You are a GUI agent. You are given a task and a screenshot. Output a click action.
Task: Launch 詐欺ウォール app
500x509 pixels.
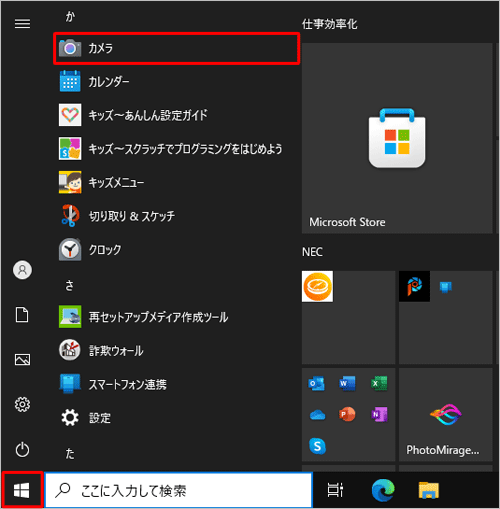(176, 351)
